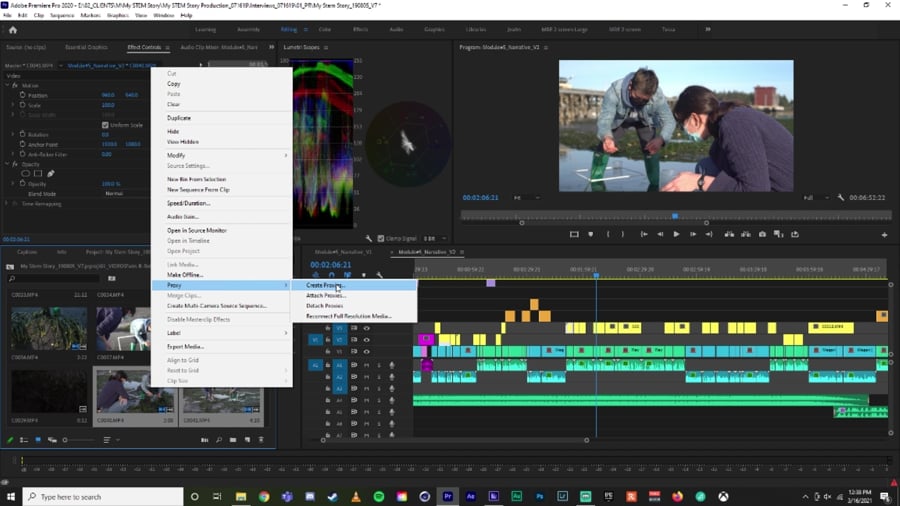Open the Sequence menu in menu bar
Viewport: 900px width, 506px height.
tap(62, 15)
